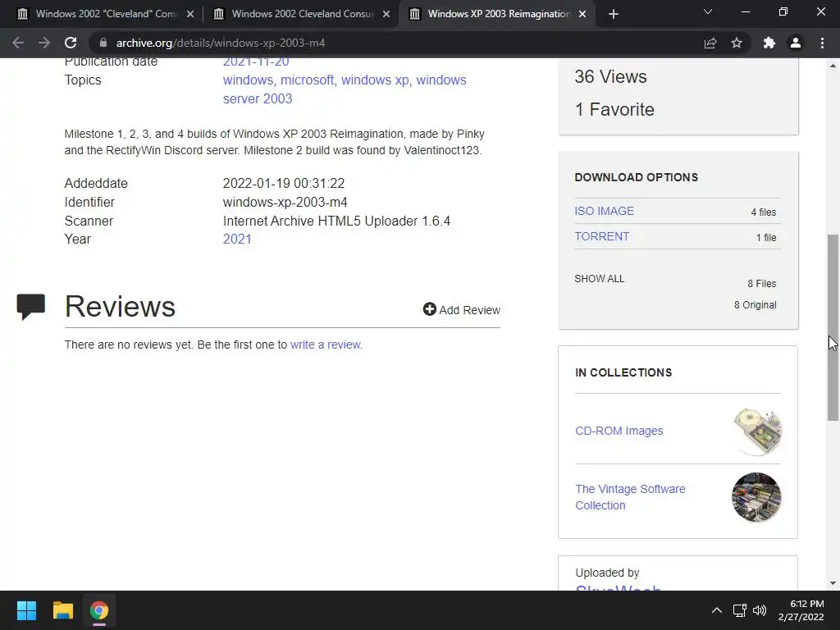
Task: Click the "1 Favorite" text
Action: click(x=614, y=109)
